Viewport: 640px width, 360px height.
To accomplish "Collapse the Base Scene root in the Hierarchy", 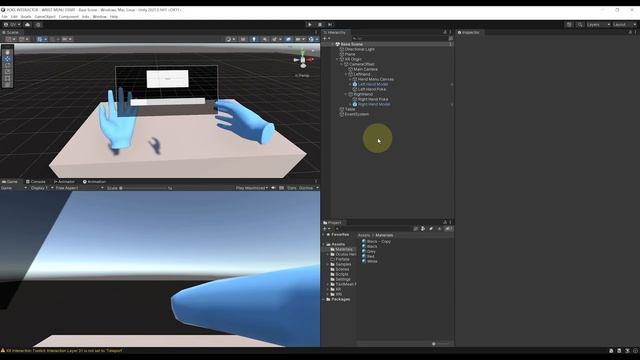I will click(x=333, y=44).
